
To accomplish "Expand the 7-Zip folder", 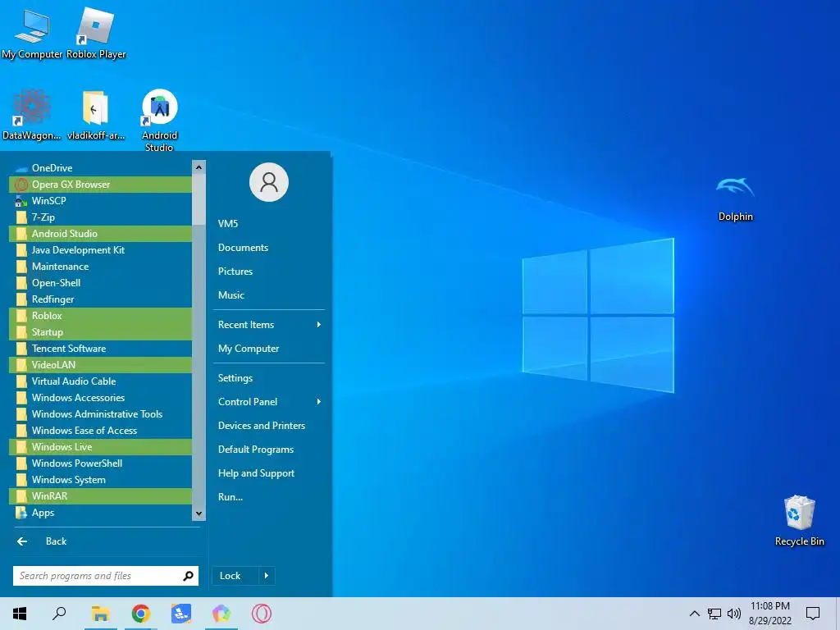I will tap(101, 217).
